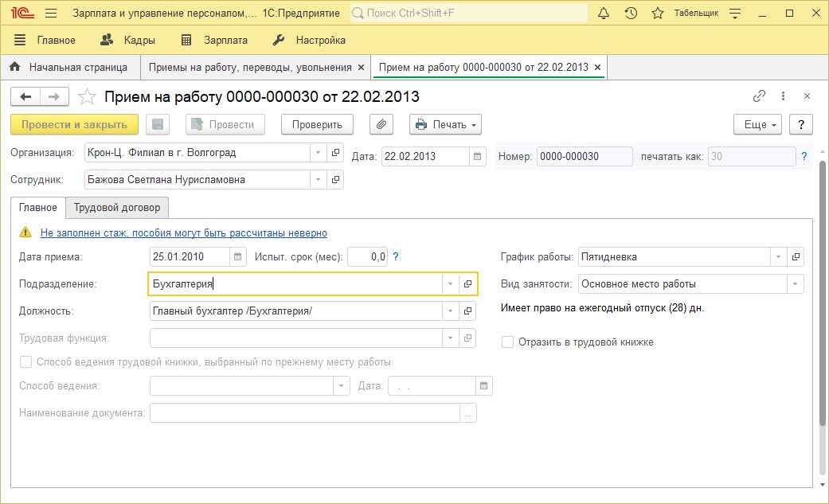Expand Способ ведения dropdown list
The image size is (829, 504).
point(341,386)
